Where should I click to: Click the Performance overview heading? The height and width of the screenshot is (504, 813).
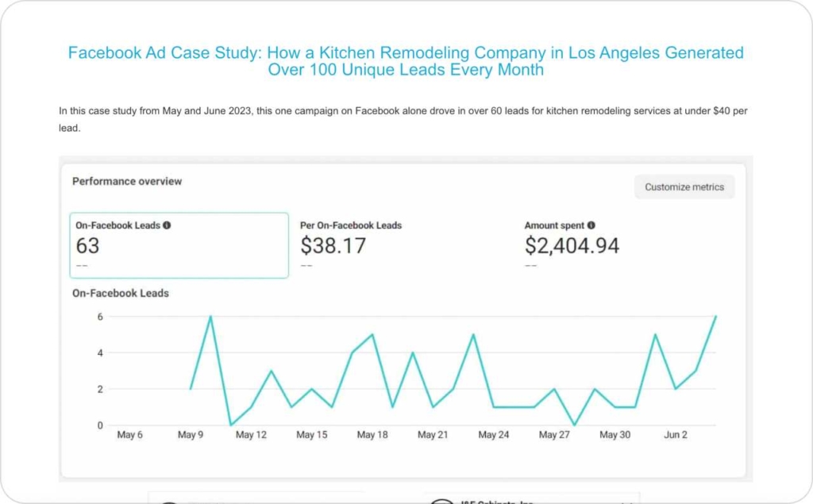click(127, 181)
